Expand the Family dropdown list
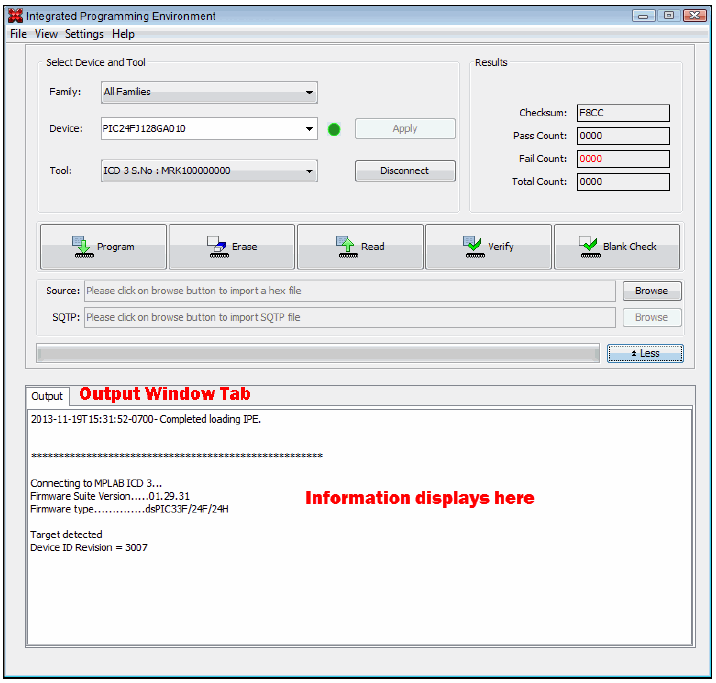The width and height of the screenshot is (716, 683). tap(209, 92)
